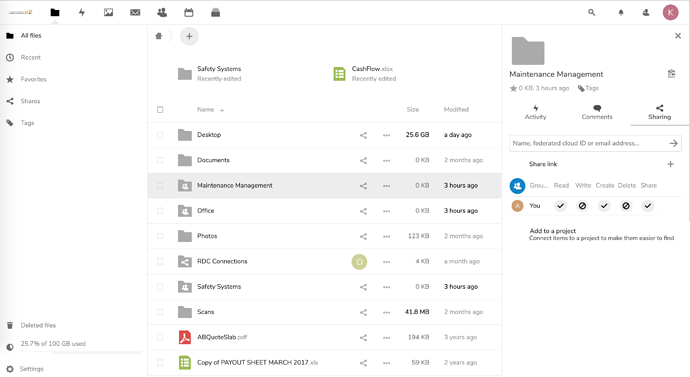The height and width of the screenshot is (377, 690).
Task: Open the Calendar app icon
Action: click(189, 12)
